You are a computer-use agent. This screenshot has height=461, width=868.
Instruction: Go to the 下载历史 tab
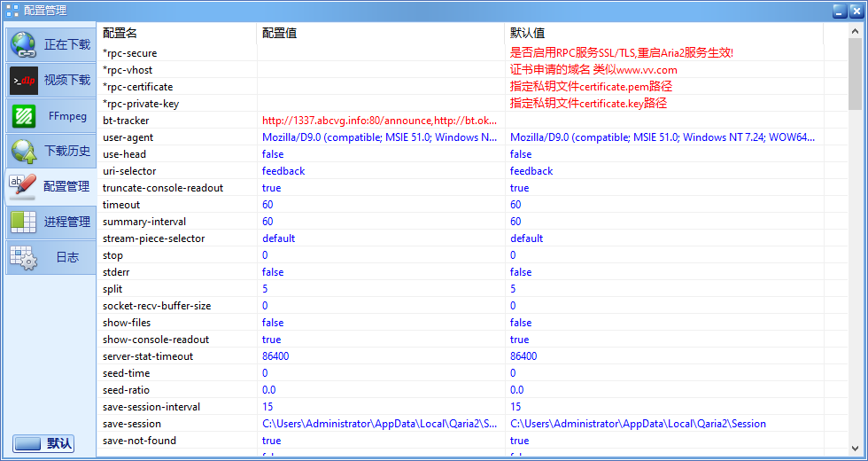(x=51, y=152)
